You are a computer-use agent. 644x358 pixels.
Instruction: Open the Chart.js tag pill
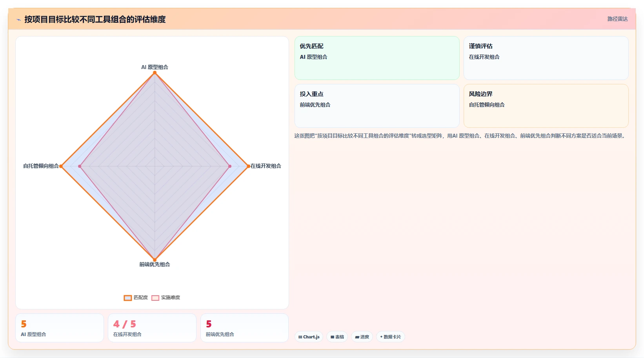pos(309,337)
